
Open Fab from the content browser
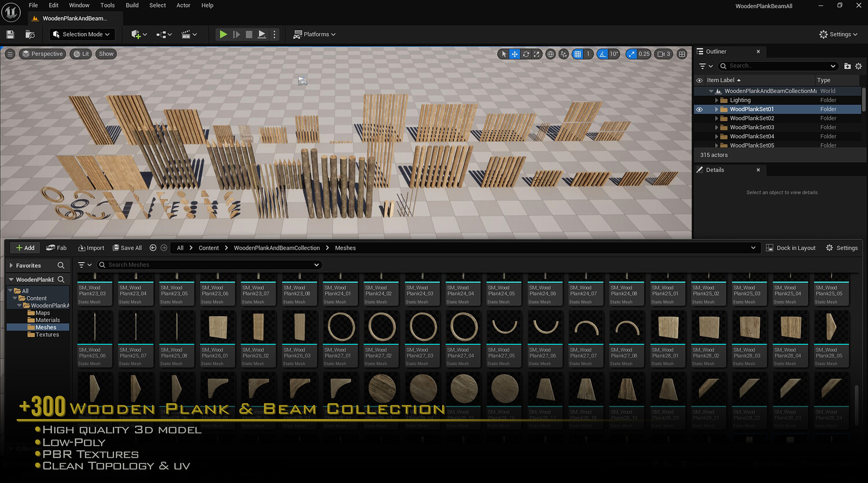(x=56, y=248)
